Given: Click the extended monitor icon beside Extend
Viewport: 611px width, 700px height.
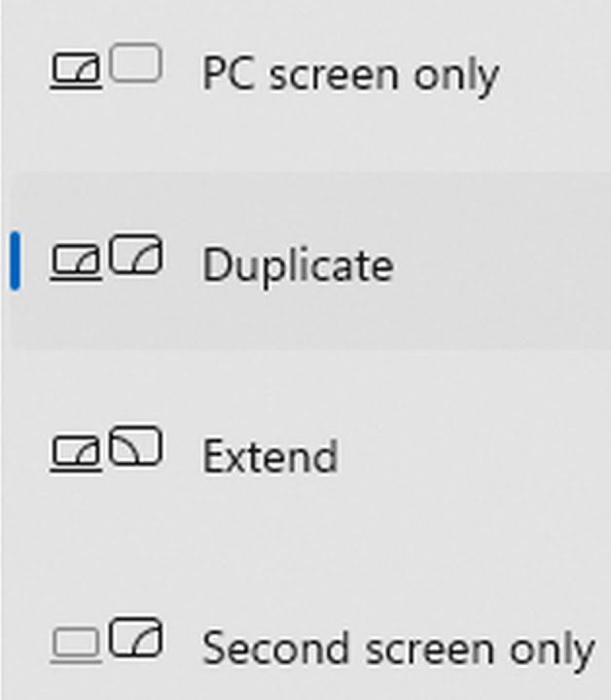Looking at the screenshot, I should click(x=135, y=445).
